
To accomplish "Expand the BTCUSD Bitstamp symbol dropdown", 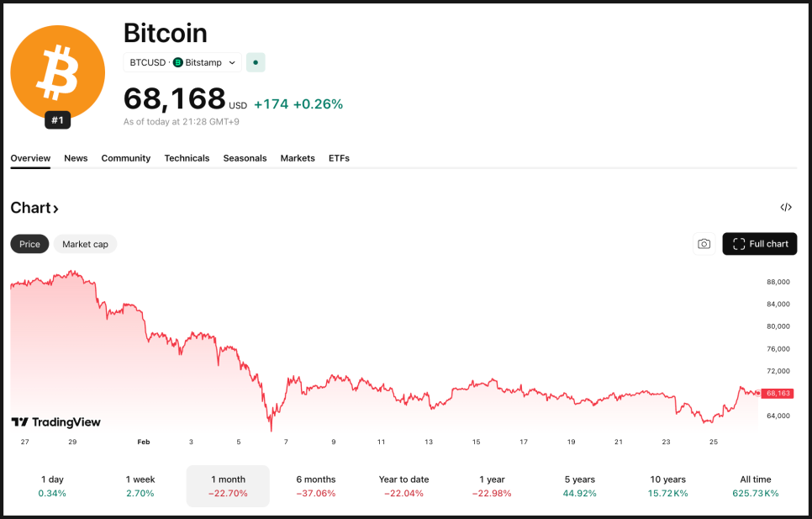I will tap(182, 62).
